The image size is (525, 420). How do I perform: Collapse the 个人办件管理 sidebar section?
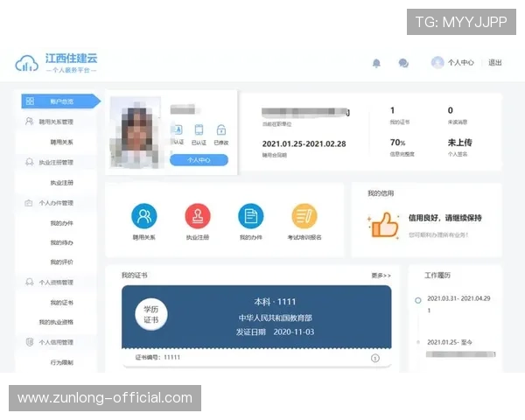click(x=56, y=203)
